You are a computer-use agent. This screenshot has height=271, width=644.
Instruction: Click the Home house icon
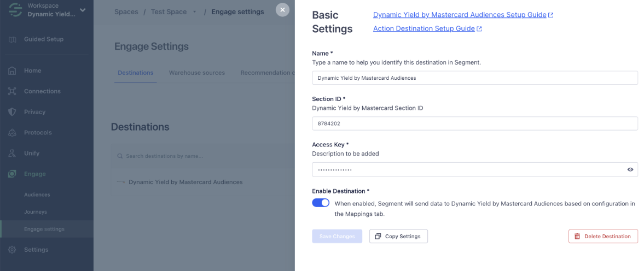13,70
